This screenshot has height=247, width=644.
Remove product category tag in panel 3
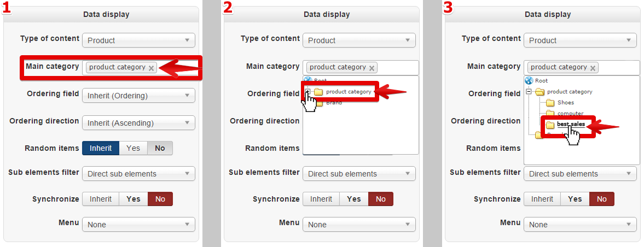click(x=593, y=68)
